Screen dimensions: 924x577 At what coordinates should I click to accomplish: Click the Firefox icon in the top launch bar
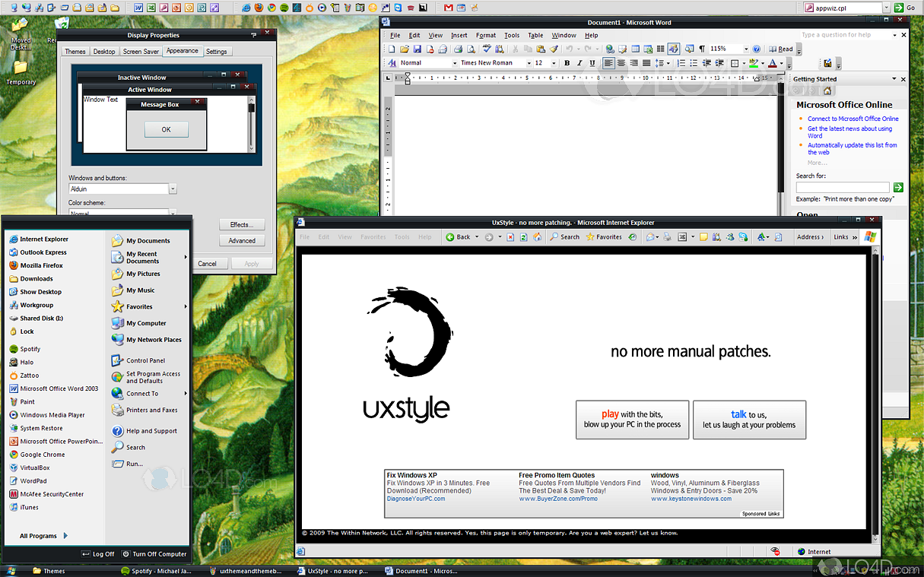coord(259,7)
